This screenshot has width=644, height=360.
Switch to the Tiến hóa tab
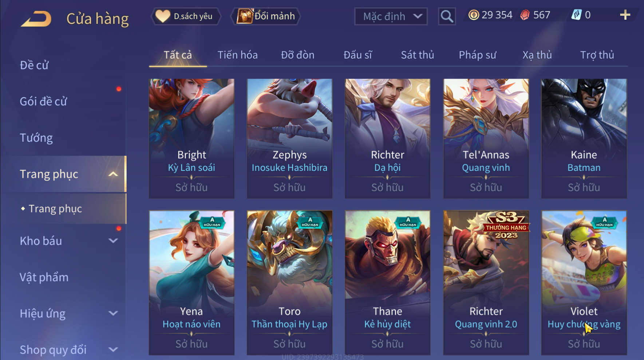point(237,55)
